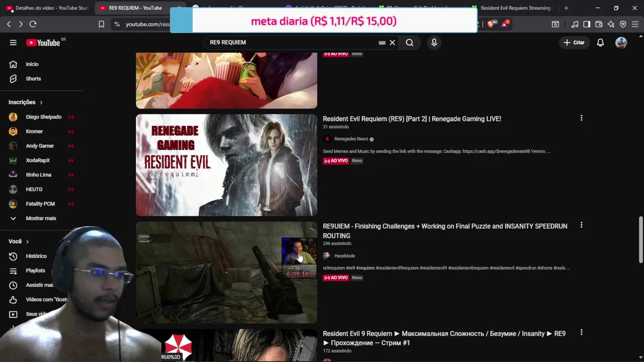Open options menu for Стрим #1 video

click(x=581, y=332)
